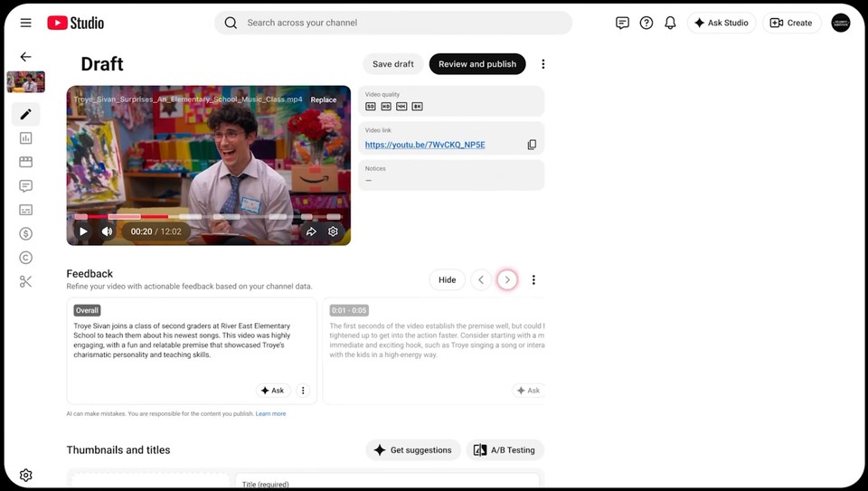Screen dimensions: 868x491
Task: Click the SD video quality badge
Action: click(371, 107)
